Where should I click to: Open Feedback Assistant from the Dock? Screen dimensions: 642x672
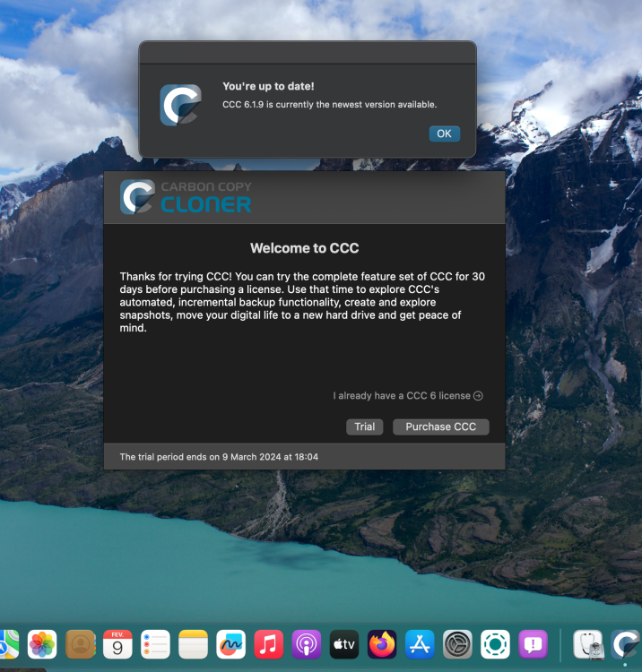[x=533, y=644]
